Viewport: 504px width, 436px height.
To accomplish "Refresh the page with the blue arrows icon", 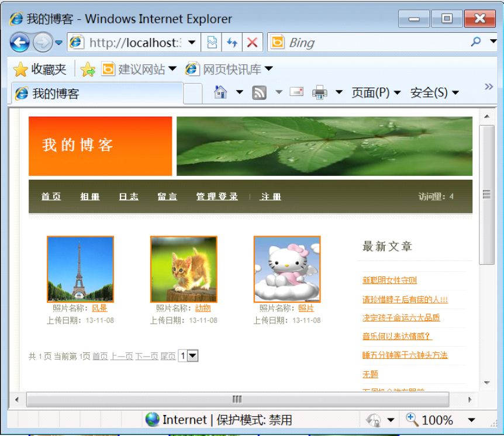I will 232,43.
